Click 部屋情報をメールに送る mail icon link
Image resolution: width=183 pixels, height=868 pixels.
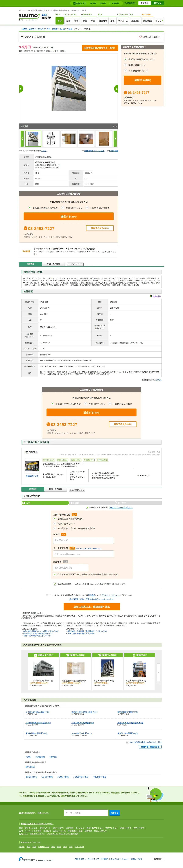(x=93, y=151)
